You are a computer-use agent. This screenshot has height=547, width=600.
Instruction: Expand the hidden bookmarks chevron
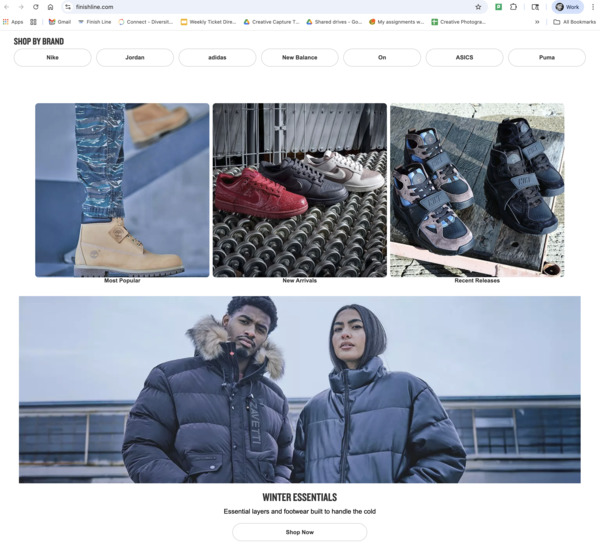tap(537, 22)
